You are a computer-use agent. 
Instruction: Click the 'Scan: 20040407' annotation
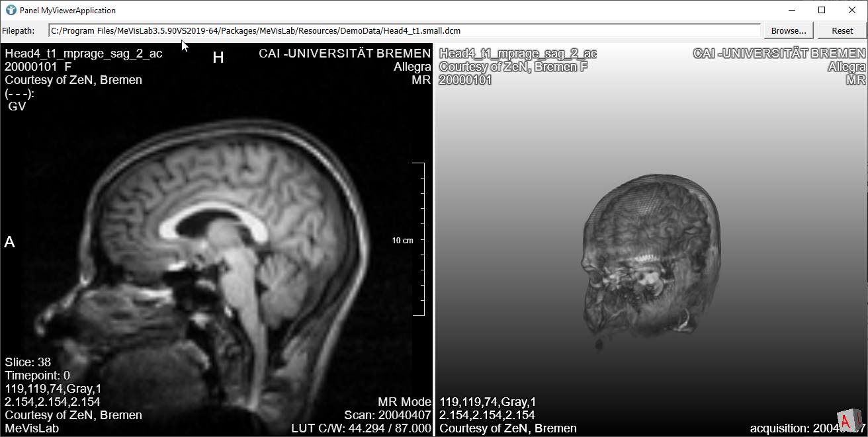388,415
